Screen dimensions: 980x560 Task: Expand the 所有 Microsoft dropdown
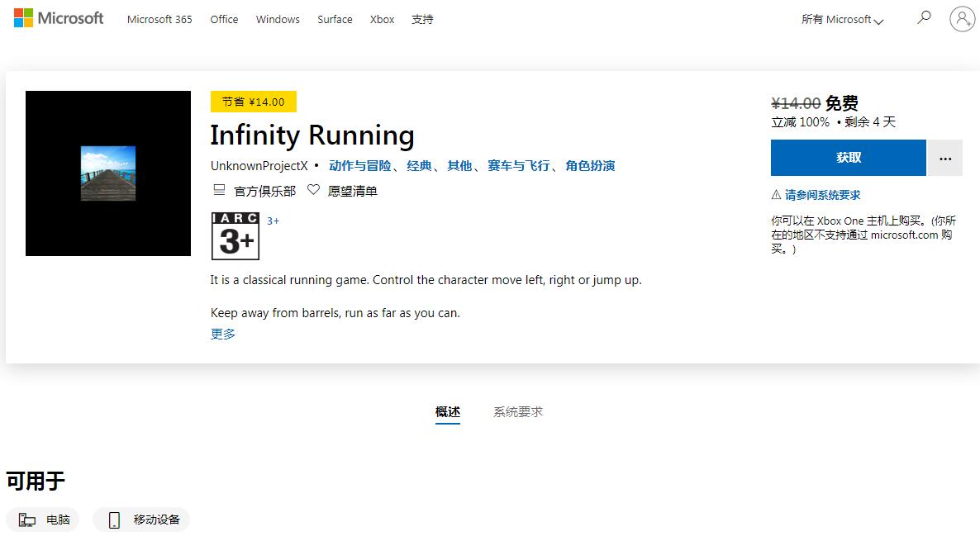pyautogui.click(x=842, y=19)
